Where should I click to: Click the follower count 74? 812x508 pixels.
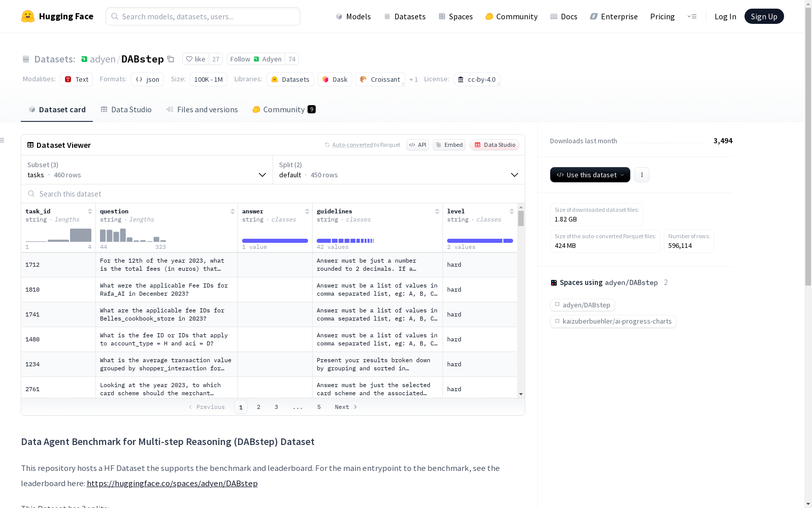[292, 59]
